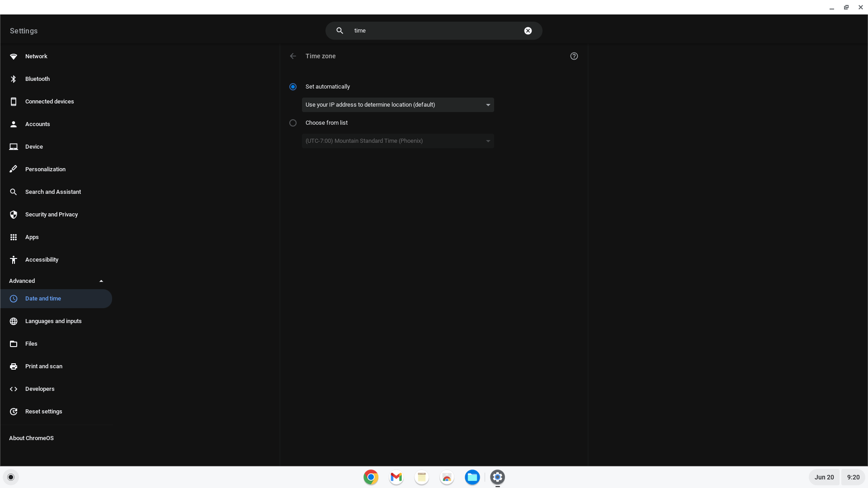Click the Date and time clock icon
868x488 pixels.
point(14,299)
